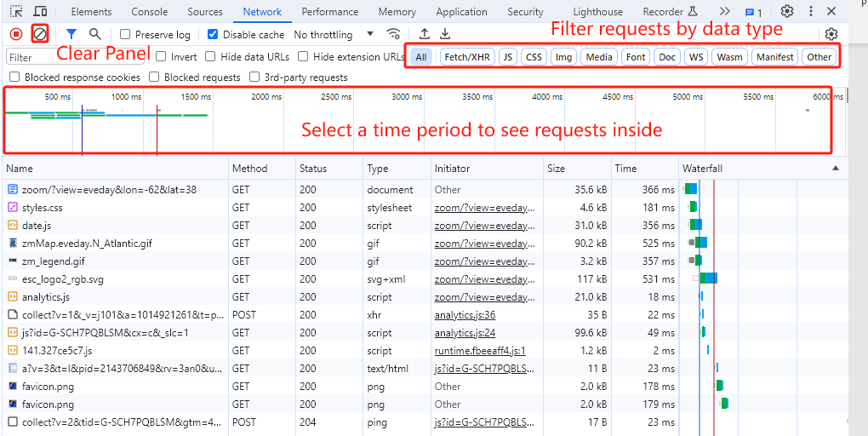Check the 3rd-party requests checkbox
This screenshot has width=868, height=436.
pyautogui.click(x=254, y=77)
